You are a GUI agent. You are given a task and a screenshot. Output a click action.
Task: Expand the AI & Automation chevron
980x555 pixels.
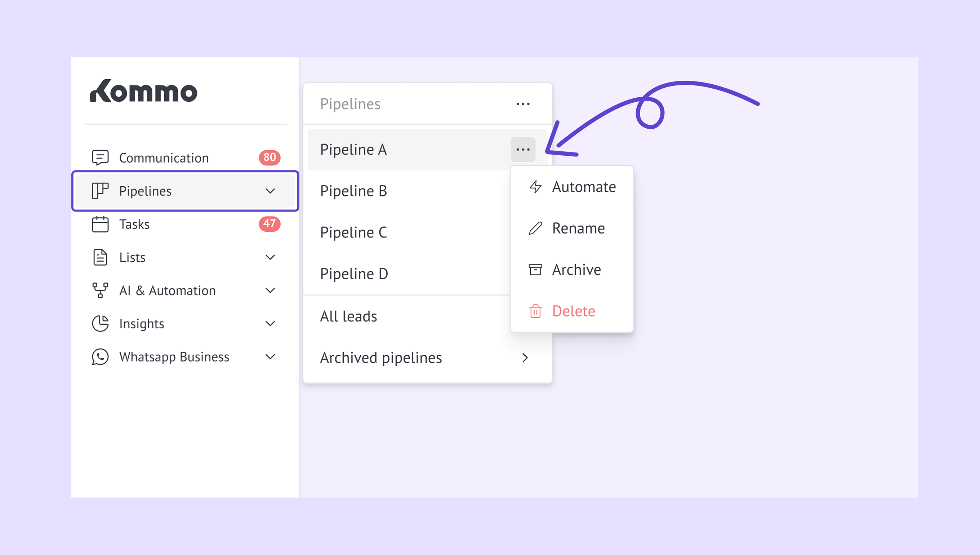click(x=270, y=290)
